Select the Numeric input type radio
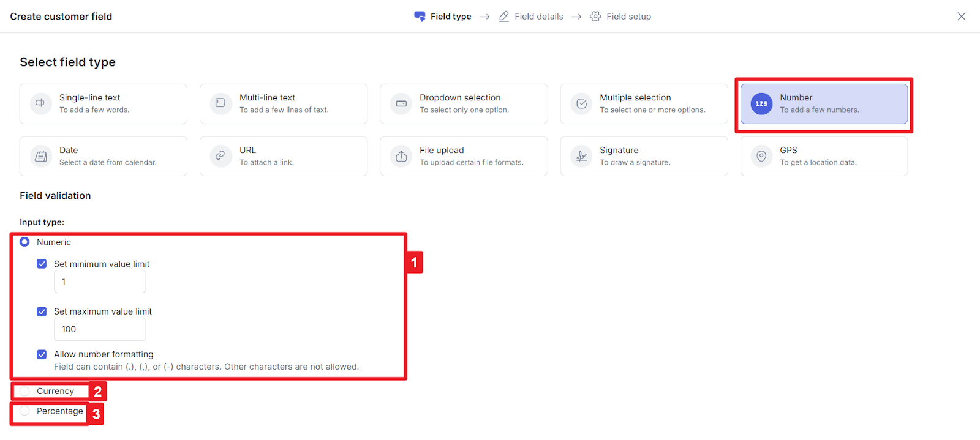The height and width of the screenshot is (440, 980). (x=24, y=242)
